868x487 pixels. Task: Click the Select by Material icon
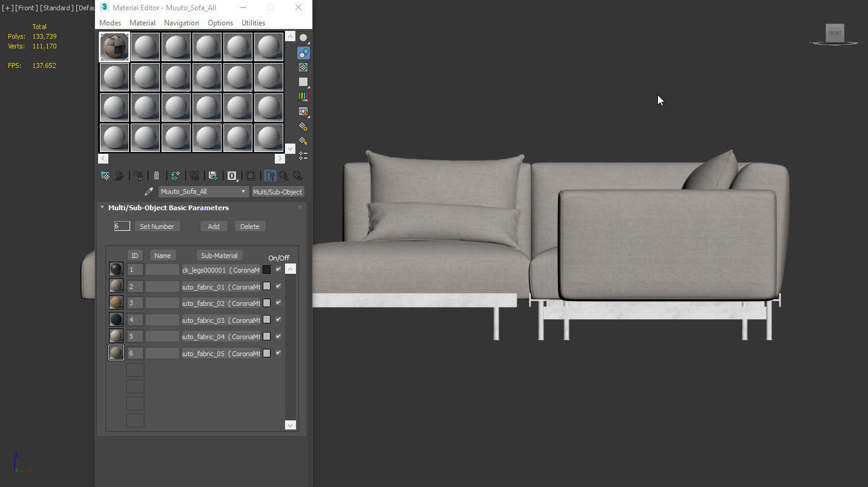[303, 141]
